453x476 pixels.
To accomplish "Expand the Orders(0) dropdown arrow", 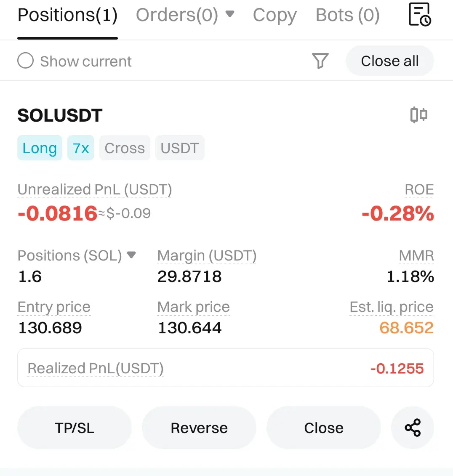I will (x=230, y=14).
